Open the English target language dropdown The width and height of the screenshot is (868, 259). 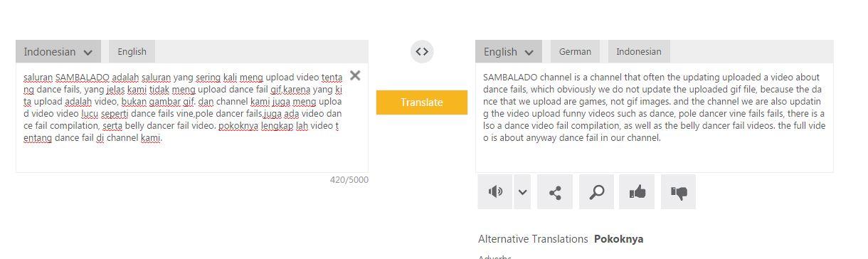[509, 51]
